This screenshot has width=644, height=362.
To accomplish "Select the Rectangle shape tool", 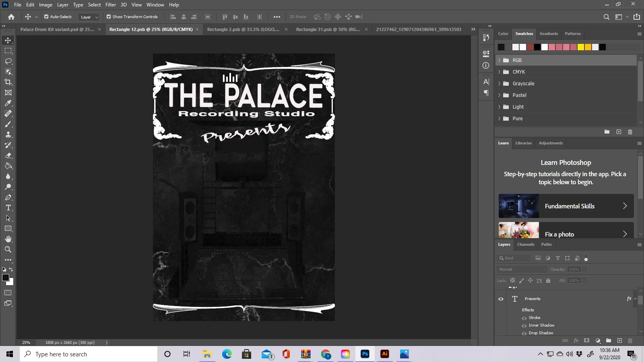I will click(x=8, y=228).
